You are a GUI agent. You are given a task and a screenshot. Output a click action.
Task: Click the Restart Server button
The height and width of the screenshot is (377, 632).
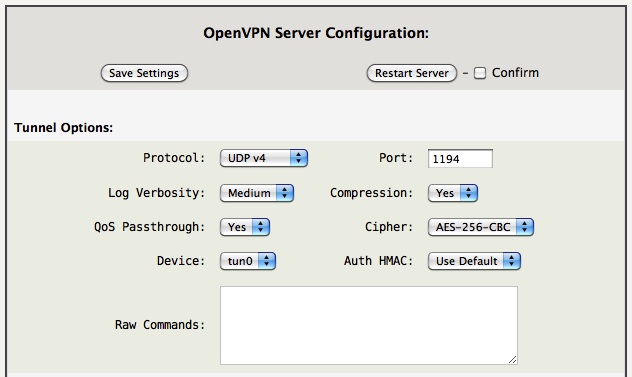pyautogui.click(x=412, y=73)
